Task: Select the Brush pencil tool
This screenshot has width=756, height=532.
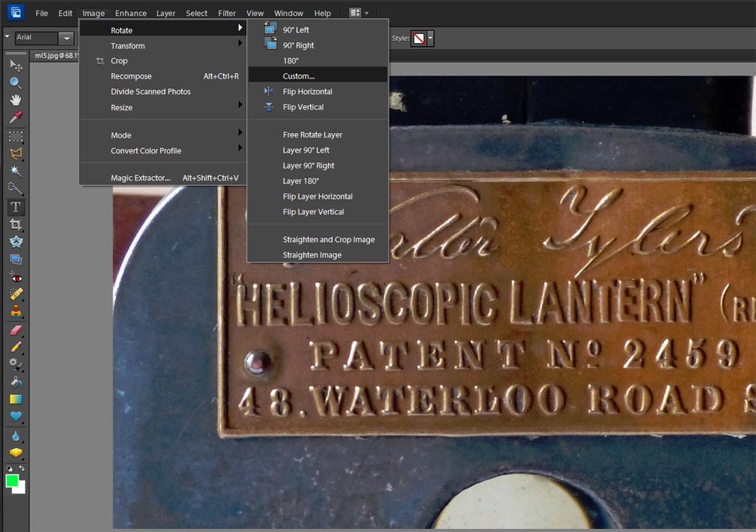Action: pyautogui.click(x=16, y=346)
